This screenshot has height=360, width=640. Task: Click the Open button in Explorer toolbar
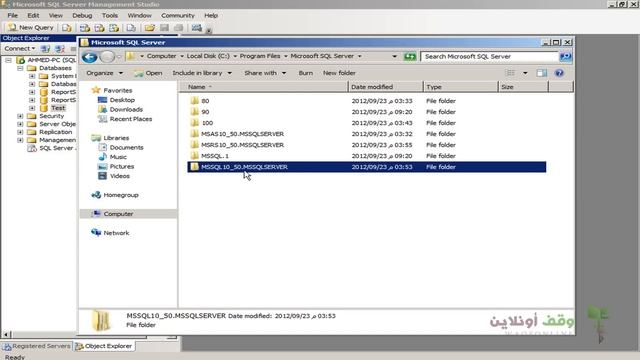[148, 73]
